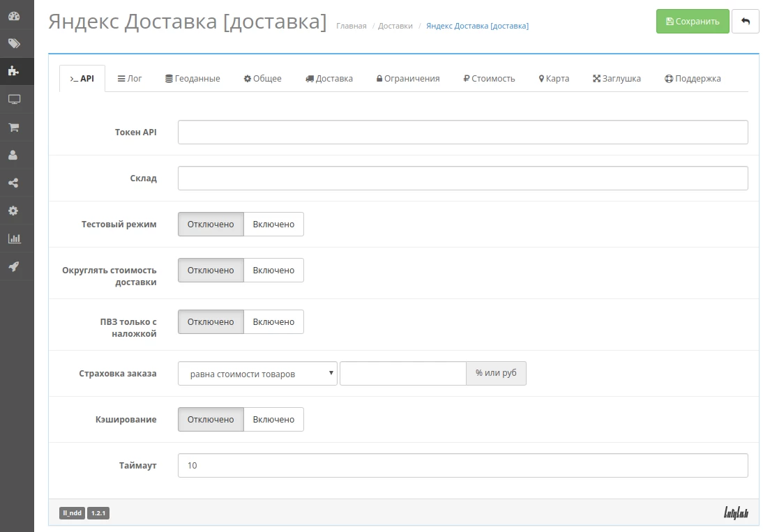Viewport: 763px width, 532px height.
Task: Click the ll_ndd module badge
Action: pos(72,513)
